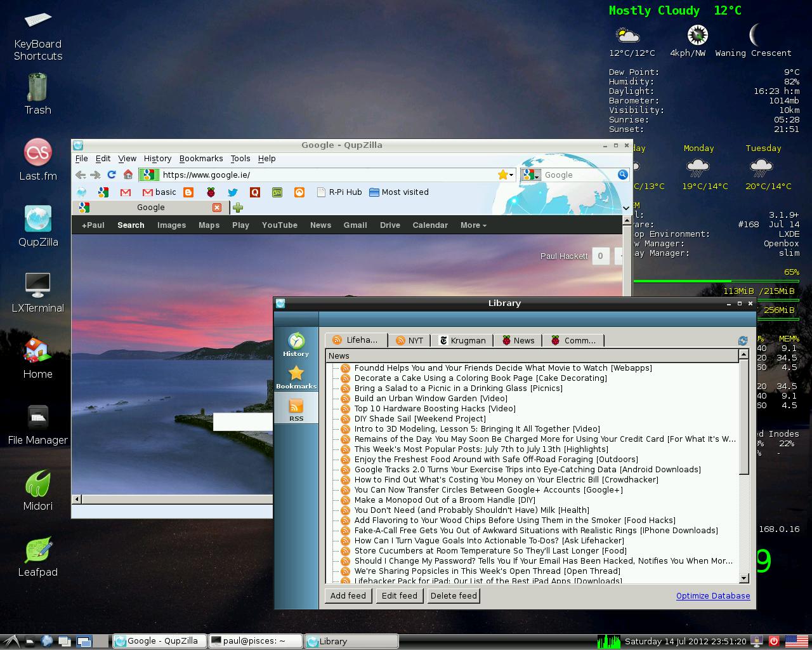The height and width of the screenshot is (650, 812).
Task: Open File Manager desktop shortcut
Action: 38,424
